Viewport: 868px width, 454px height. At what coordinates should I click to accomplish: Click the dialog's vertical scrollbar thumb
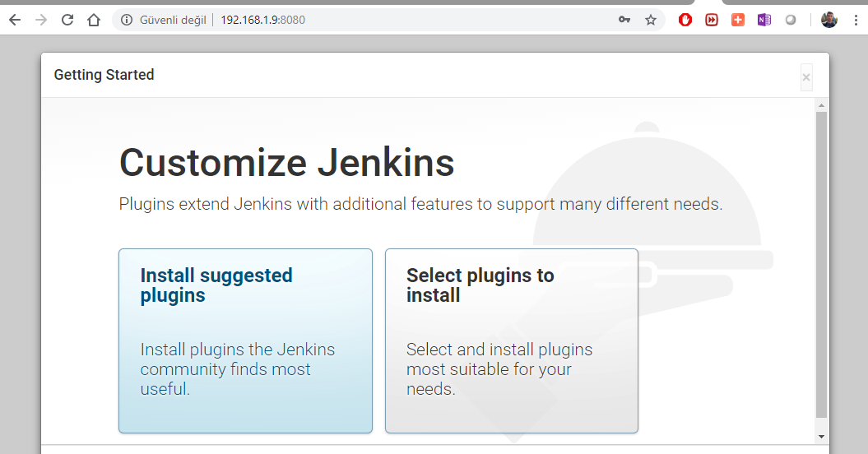(821, 265)
